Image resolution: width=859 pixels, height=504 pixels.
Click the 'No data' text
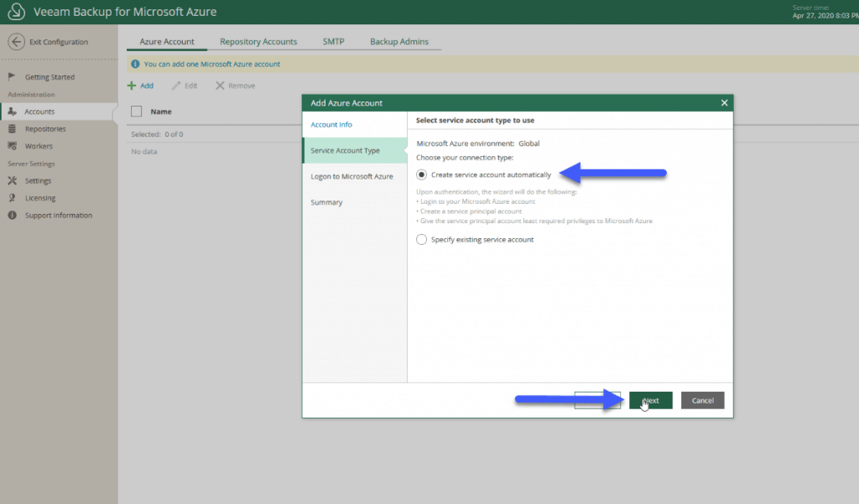pyautogui.click(x=144, y=152)
